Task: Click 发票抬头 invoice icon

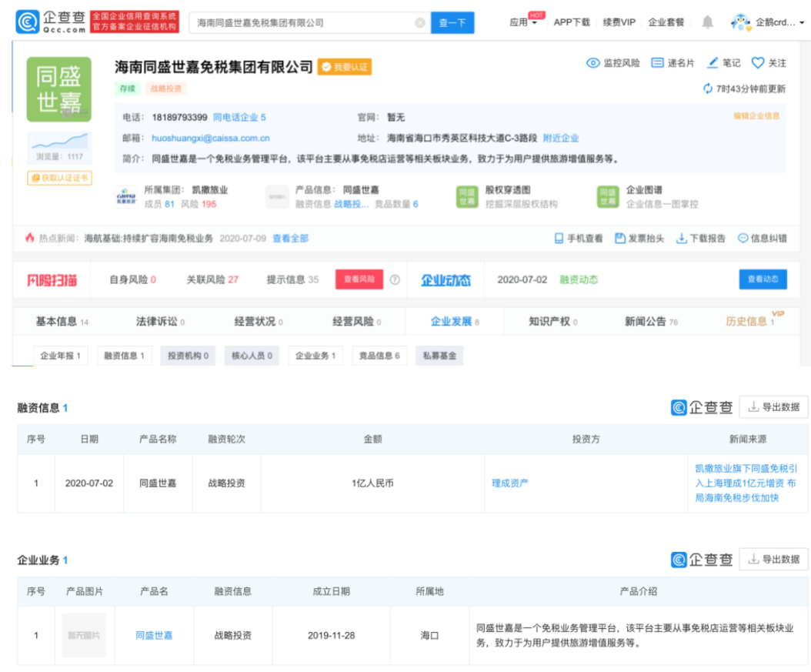Action: pyautogui.click(x=619, y=239)
